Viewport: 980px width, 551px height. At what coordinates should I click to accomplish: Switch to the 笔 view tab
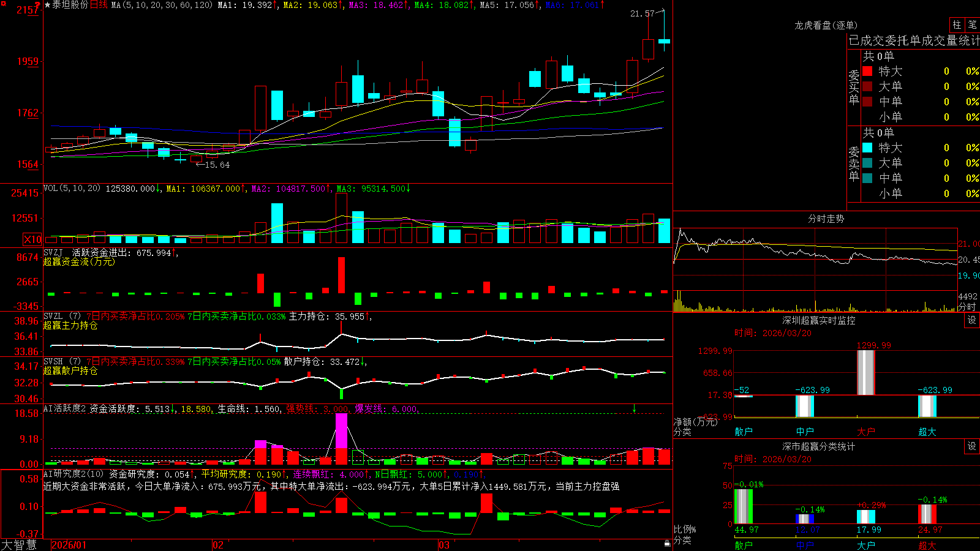973,25
